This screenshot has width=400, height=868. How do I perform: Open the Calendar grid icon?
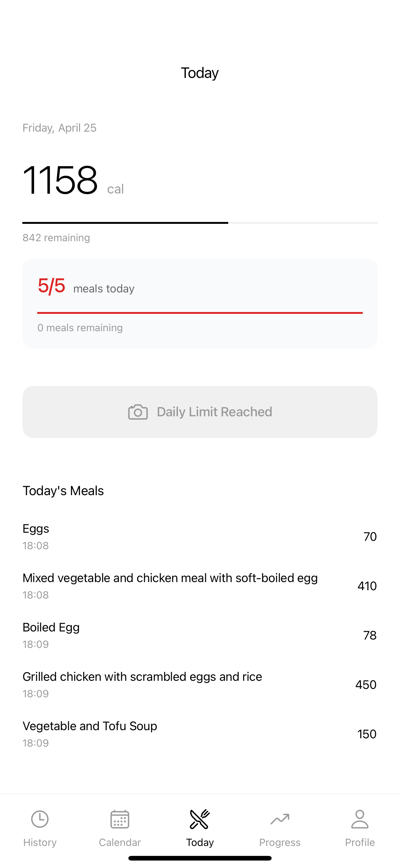120,819
